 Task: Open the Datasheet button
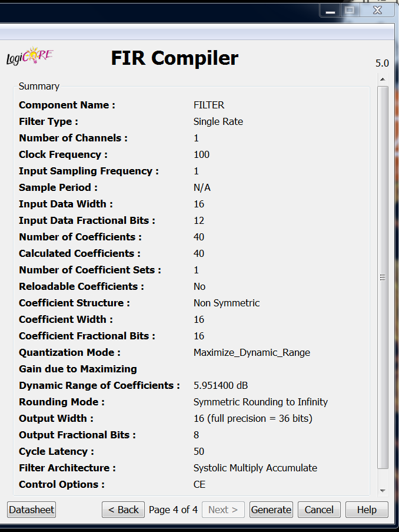31,510
